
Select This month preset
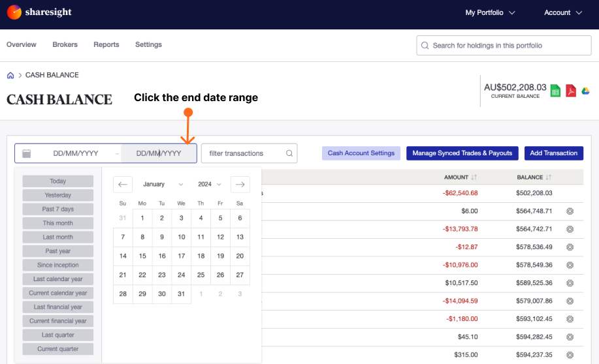[x=57, y=223]
